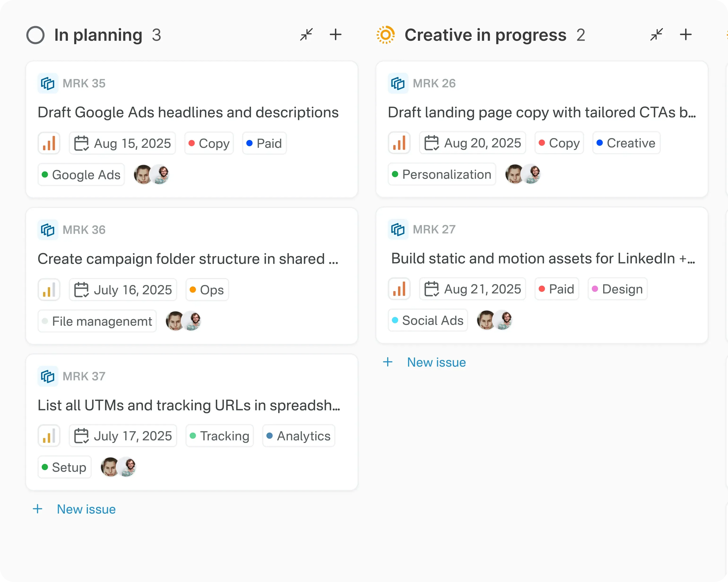Add issue to Creative in progress column

tap(685, 34)
